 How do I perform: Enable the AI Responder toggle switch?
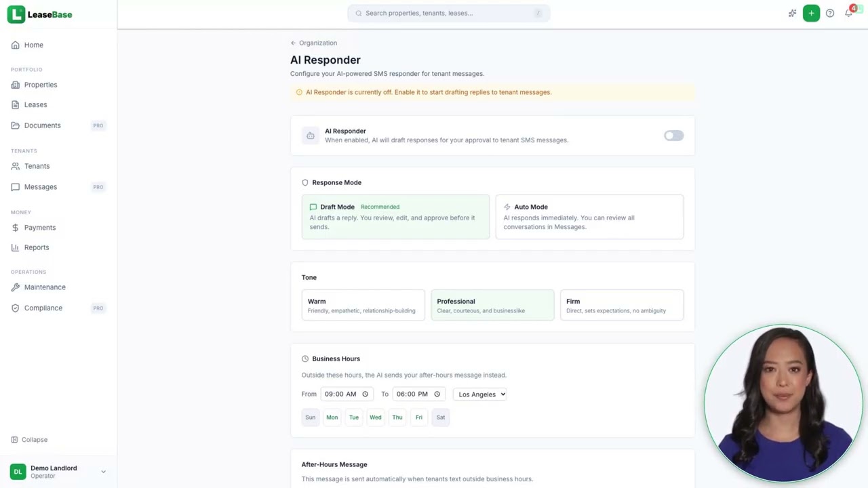pyautogui.click(x=673, y=136)
